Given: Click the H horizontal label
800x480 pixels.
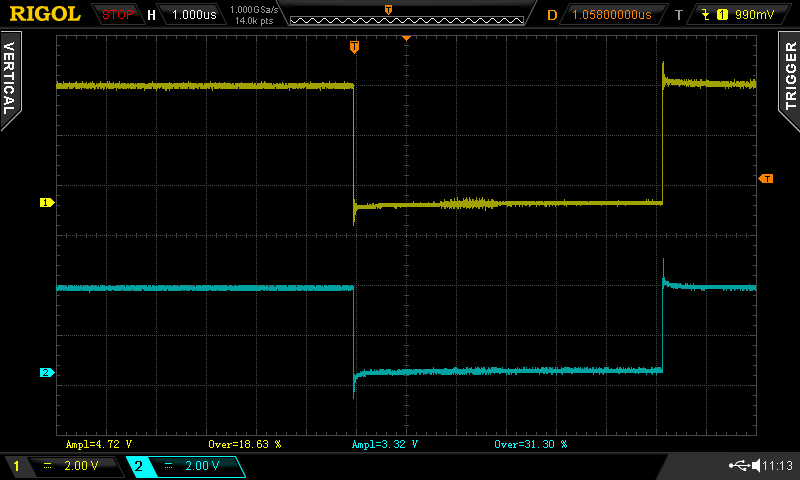Looking at the screenshot, I should (x=151, y=15).
